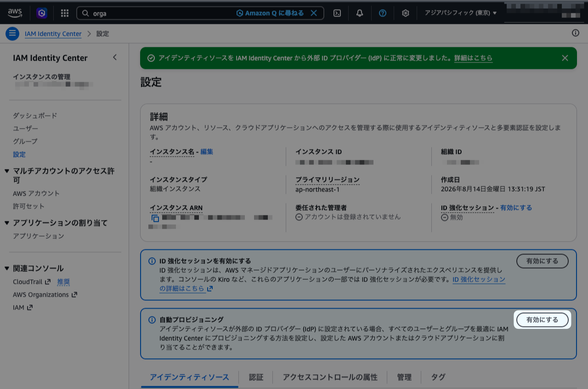The height and width of the screenshot is (389, 588).
Task: Click 編集 next to インスタンス名
Action: [207, 152]
